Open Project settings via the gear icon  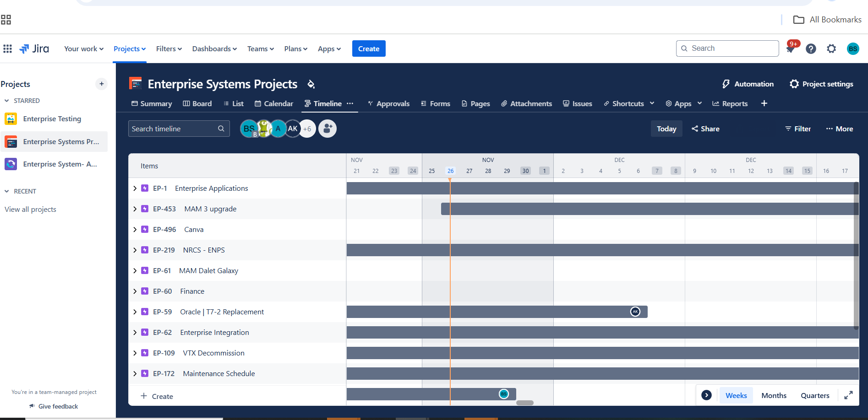click(794, 84)
